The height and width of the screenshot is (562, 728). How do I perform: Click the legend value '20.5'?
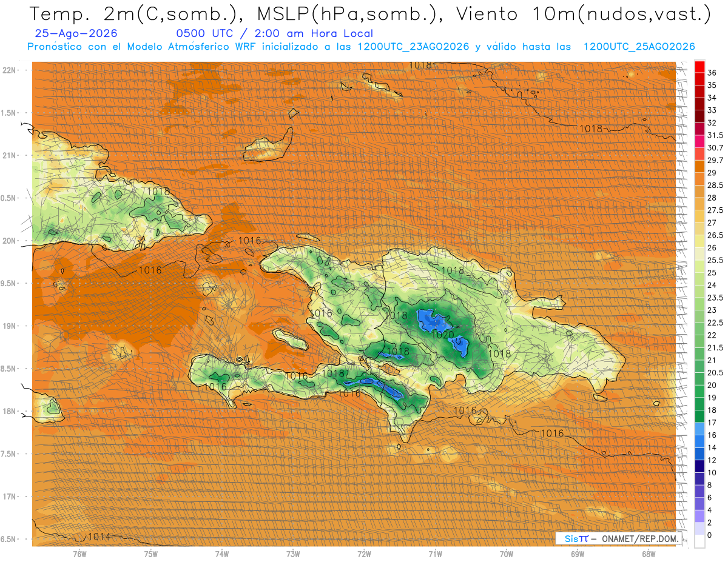pos(715,372)
